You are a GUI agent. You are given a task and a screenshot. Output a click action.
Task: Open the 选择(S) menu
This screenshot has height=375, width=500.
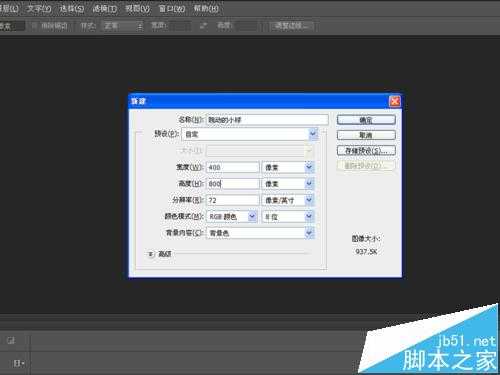(71, 8)
